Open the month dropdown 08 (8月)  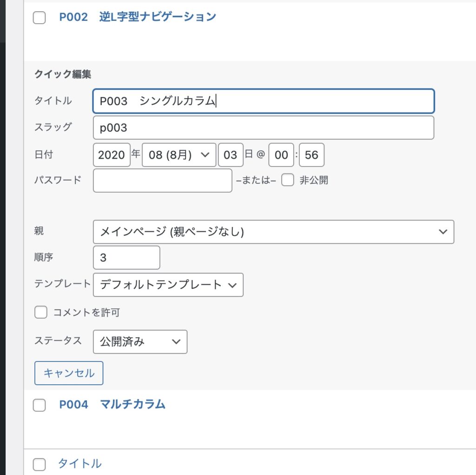[179, 155]
